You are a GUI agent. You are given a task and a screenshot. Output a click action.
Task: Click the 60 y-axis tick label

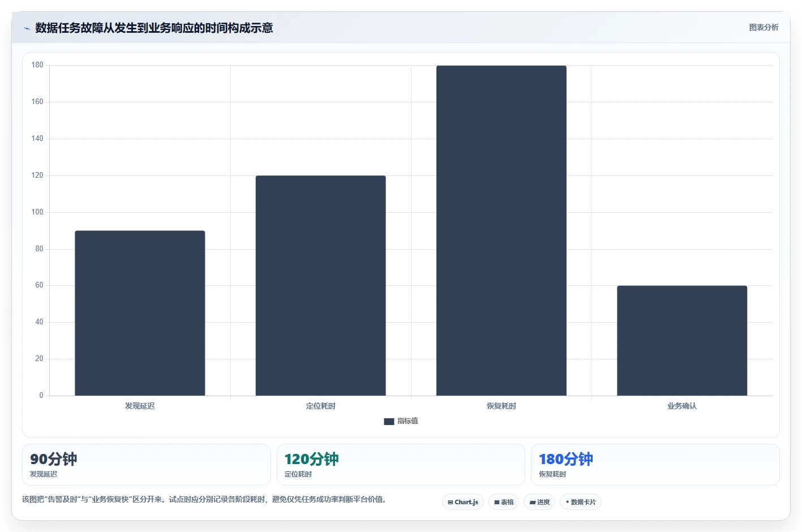coord(39,285)
